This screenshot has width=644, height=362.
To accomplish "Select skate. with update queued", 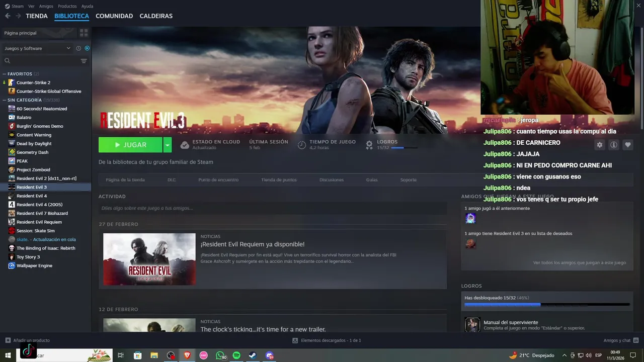I will tap(45, 239).
